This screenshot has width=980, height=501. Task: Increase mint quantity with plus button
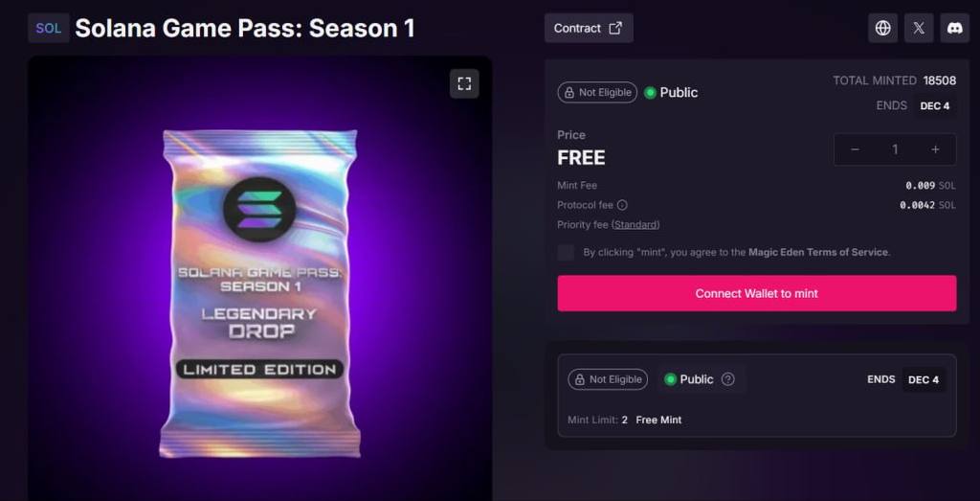tap(936, 149)
